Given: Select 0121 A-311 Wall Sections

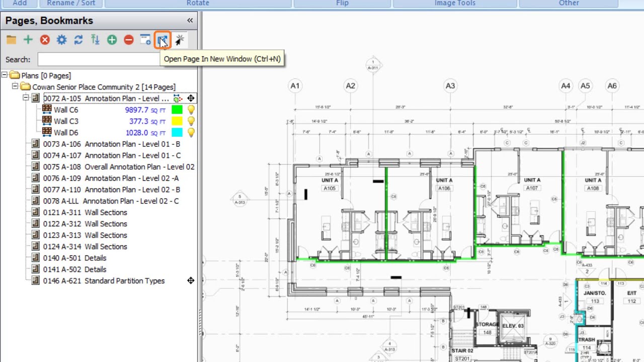Looking at the screenshot, I should 85,212.
